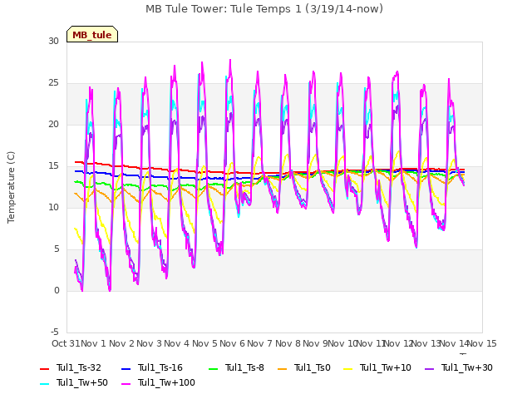The width and height of the screenshot is (532, 399).
Task: Click the Nov 12 x-axis tick label
Action: tap(398, 343)
